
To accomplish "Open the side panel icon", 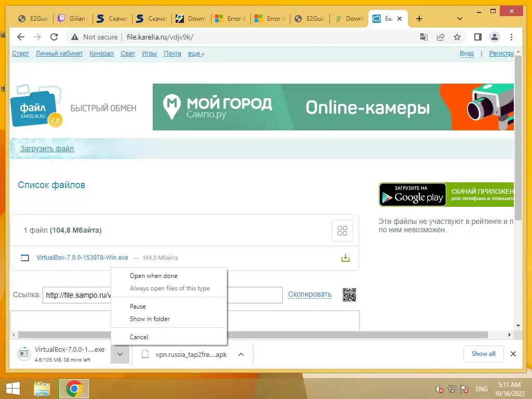I will 478,37.
